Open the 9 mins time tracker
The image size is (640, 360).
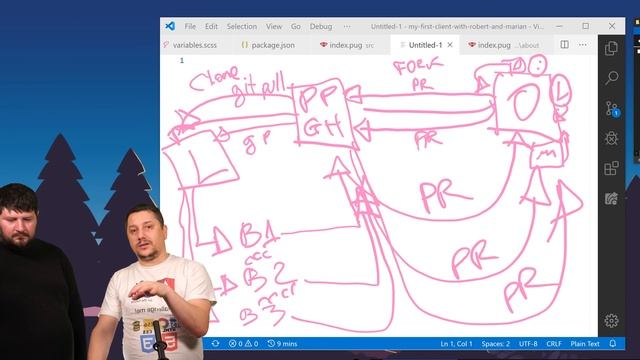282,344
